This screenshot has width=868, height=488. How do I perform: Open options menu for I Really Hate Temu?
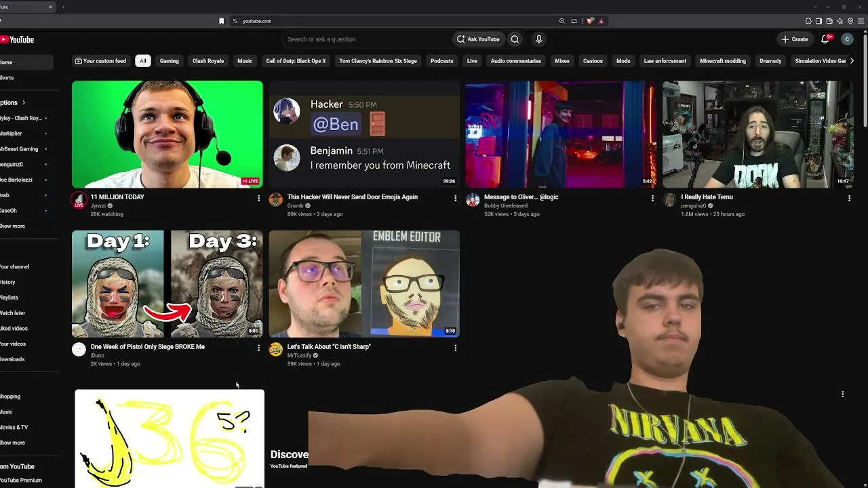(x=849, y=199)
